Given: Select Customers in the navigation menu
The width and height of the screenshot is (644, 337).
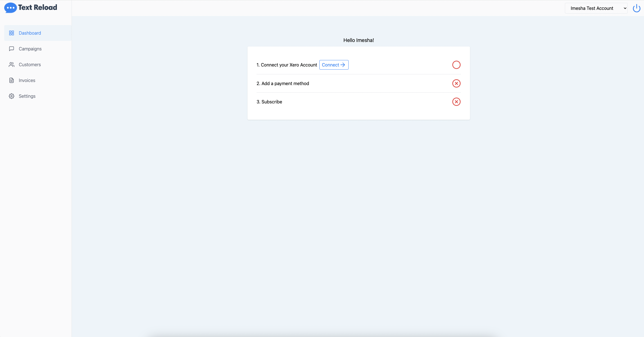Looking at the screenshot, I should [x=30, y=65].
